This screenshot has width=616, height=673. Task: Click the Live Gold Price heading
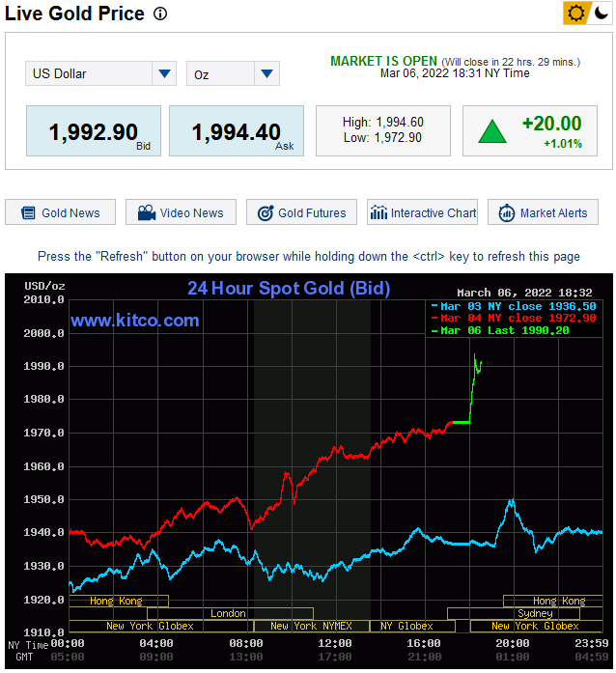coord(74,14)
